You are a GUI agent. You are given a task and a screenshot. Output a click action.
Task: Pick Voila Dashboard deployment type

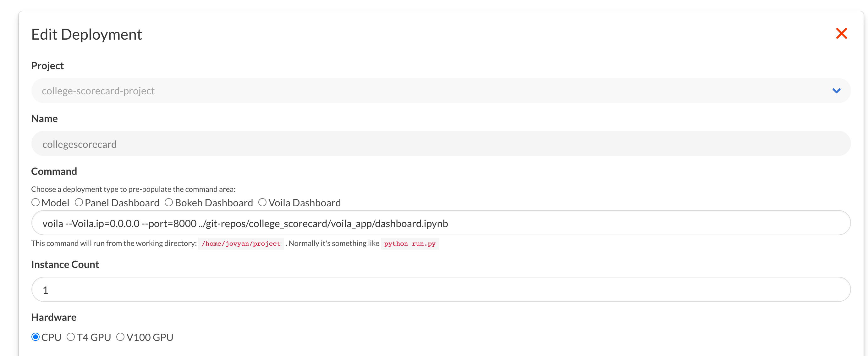click(262, 202)
